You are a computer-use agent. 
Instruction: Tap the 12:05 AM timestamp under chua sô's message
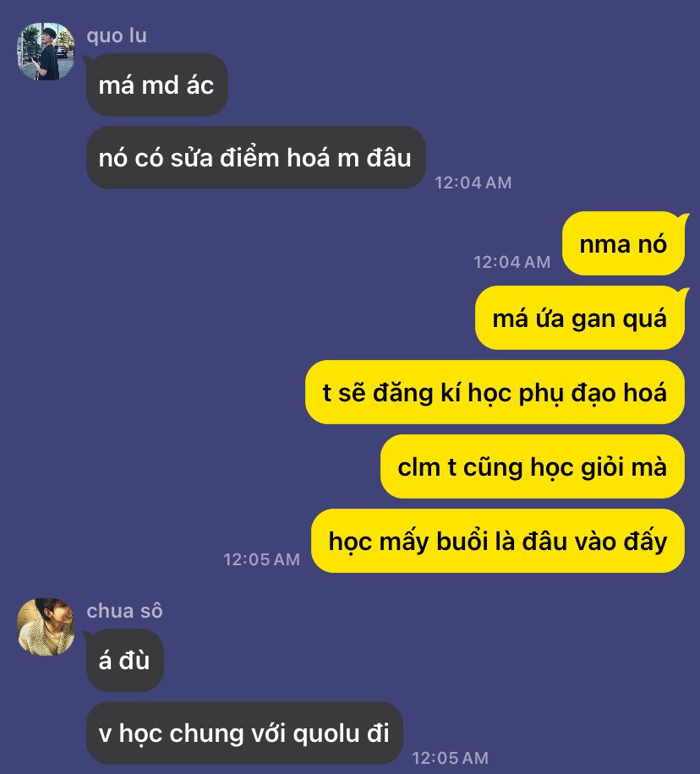point(450,758)
